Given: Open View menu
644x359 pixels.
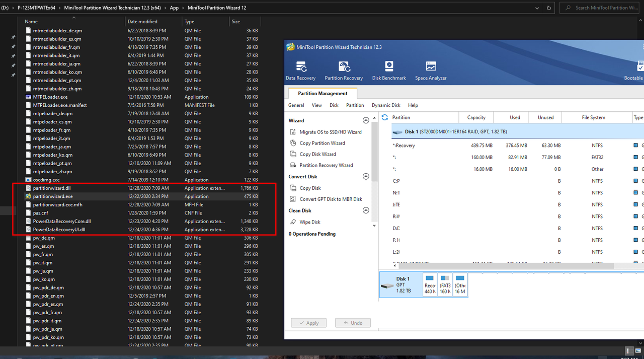Looking at the screenshot, I should pos(317,105).
